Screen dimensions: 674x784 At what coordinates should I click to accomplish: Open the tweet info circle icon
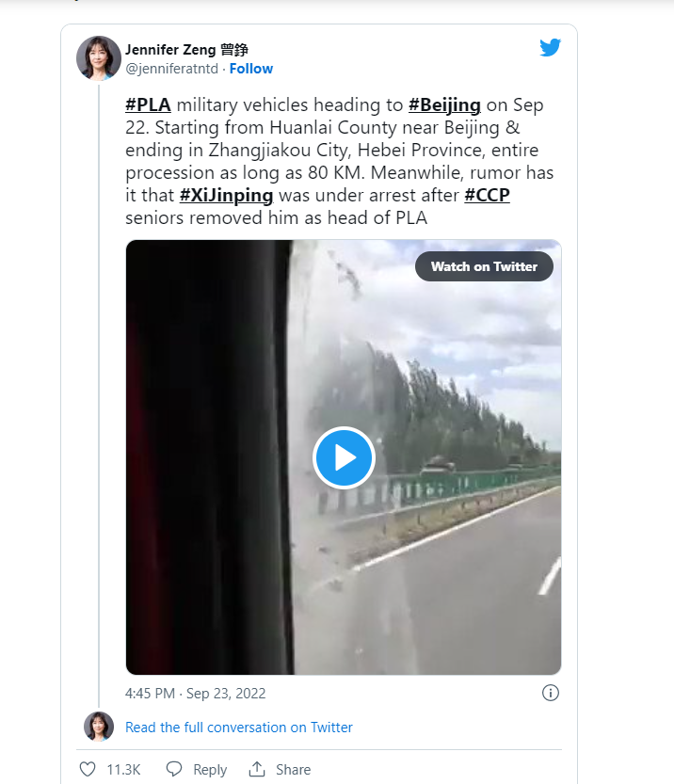point(551,693)
